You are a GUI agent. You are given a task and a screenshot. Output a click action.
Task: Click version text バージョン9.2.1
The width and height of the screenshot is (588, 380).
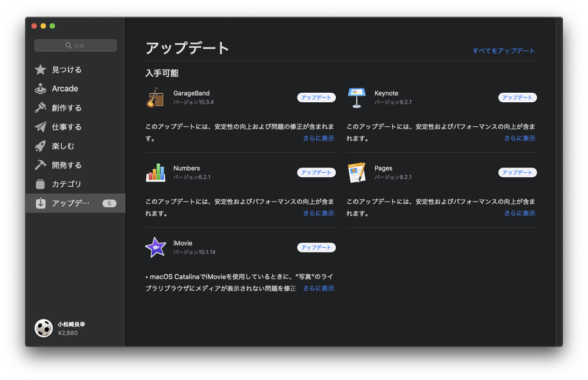pyautogui.click(x=393, y=102)
